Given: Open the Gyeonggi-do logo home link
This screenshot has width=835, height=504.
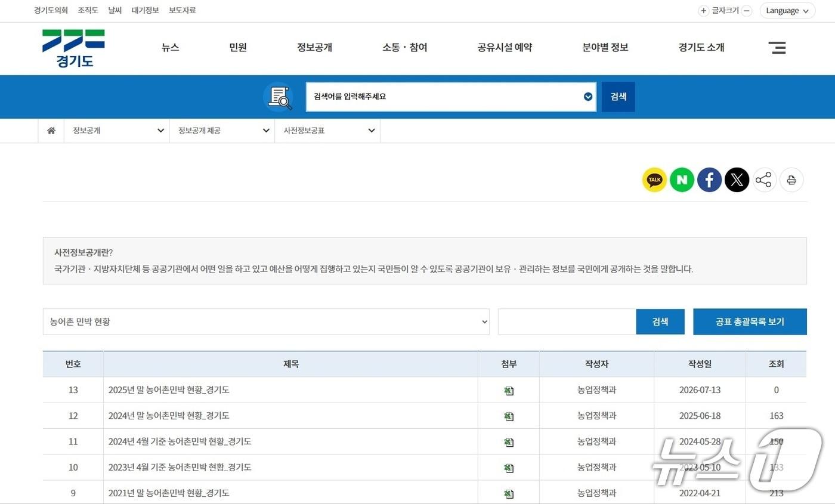Looking at the screenshot, I should pos(73,48).
